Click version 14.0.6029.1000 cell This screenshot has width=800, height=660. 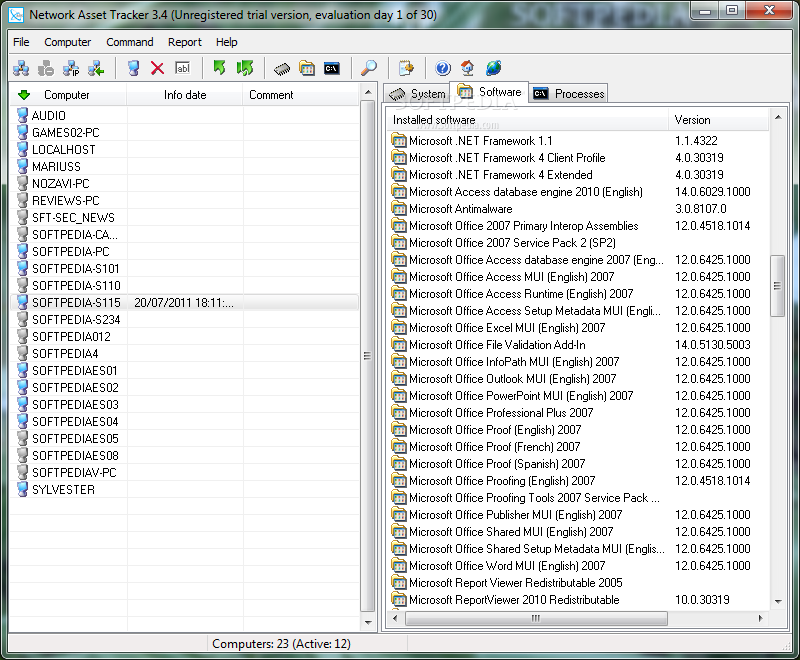pos(713,191)
